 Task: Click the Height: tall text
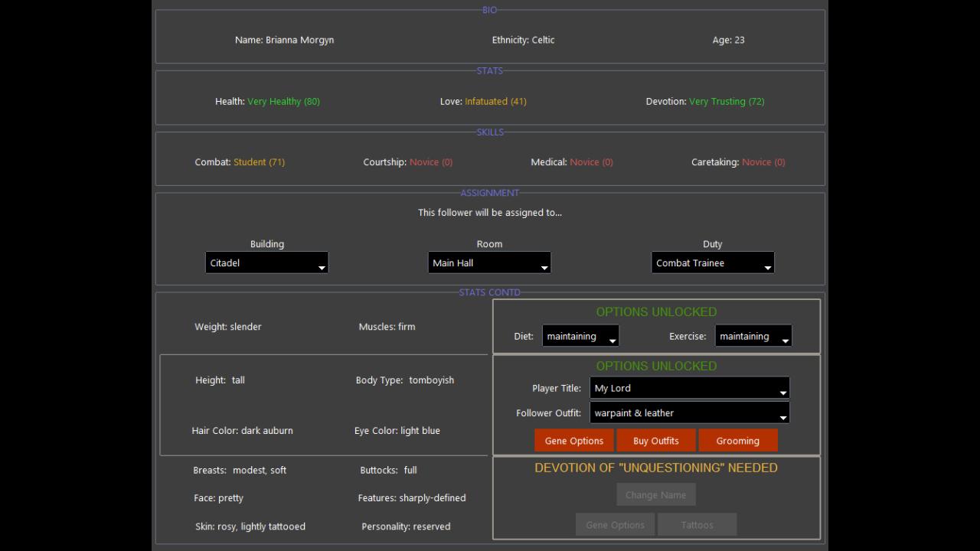pyautogui.click(x=220, y=380)
